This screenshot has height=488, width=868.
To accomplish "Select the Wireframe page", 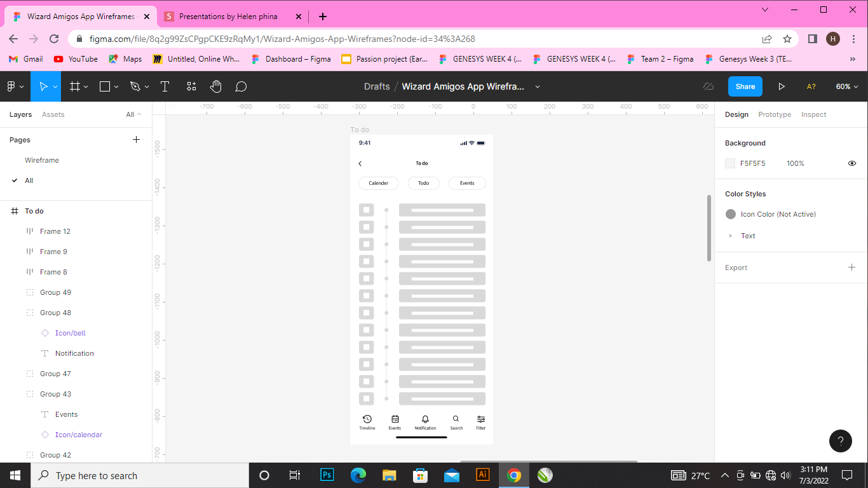I will (x=42, y=160).
